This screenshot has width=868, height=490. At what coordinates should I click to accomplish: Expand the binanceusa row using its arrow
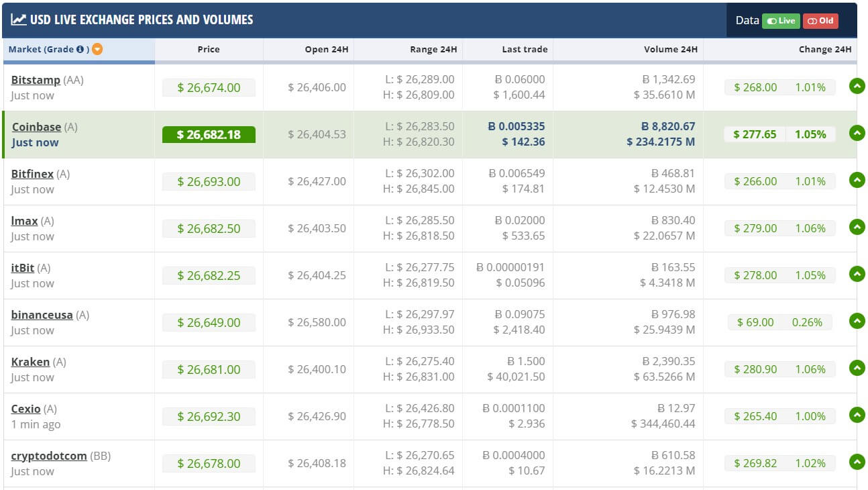(x=857, y=321)
